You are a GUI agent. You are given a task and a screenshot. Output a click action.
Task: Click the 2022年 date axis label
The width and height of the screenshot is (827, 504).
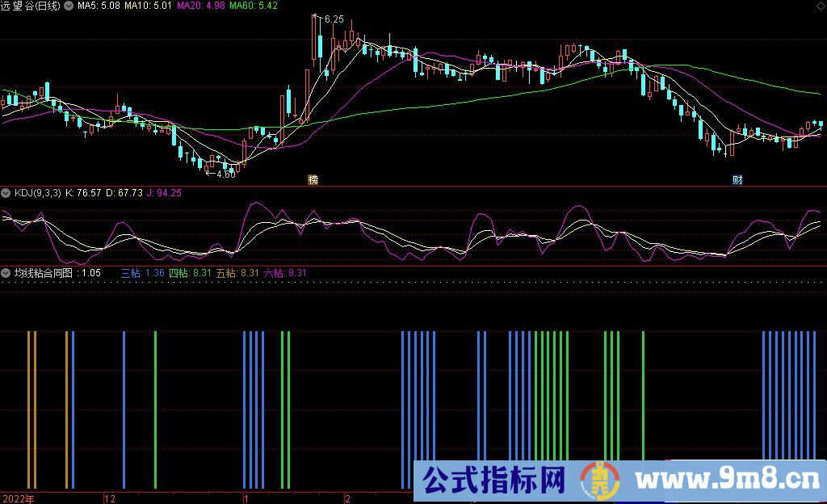[19, 498]
